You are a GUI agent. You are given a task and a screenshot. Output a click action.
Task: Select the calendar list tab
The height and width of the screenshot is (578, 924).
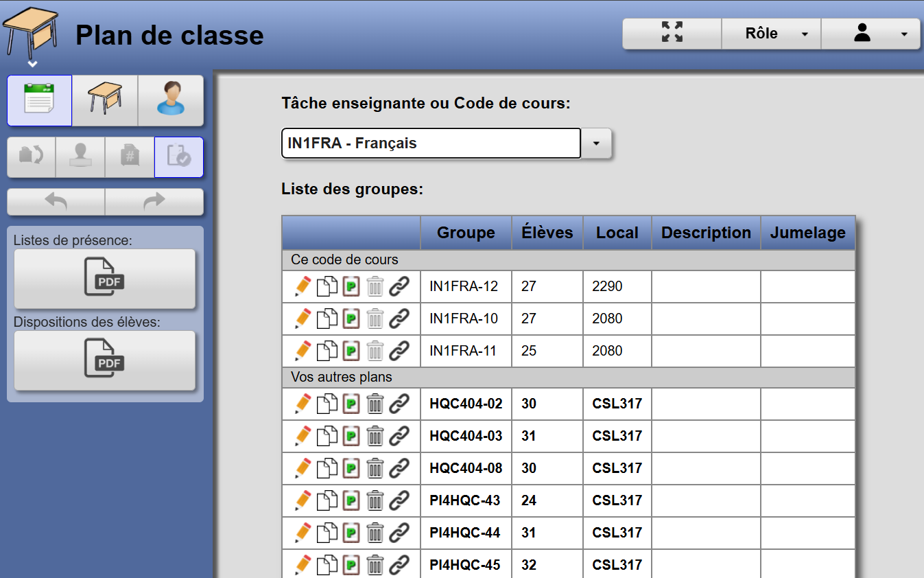tap(39, 100)
